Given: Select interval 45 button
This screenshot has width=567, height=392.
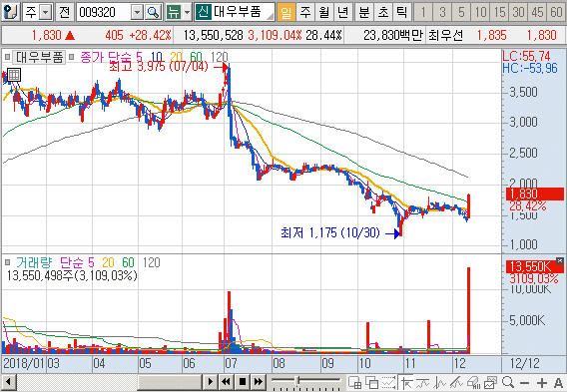Looking at the screenshot, I should tap(537, 12).
